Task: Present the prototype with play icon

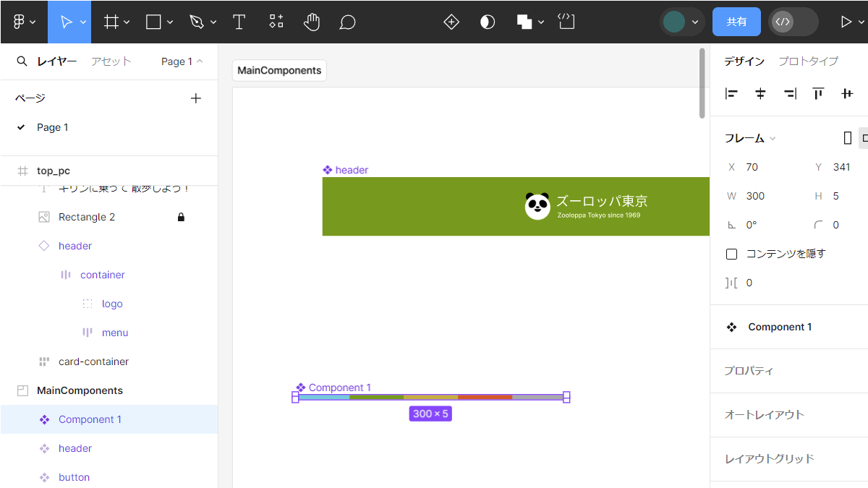Action: pos(846,22)
